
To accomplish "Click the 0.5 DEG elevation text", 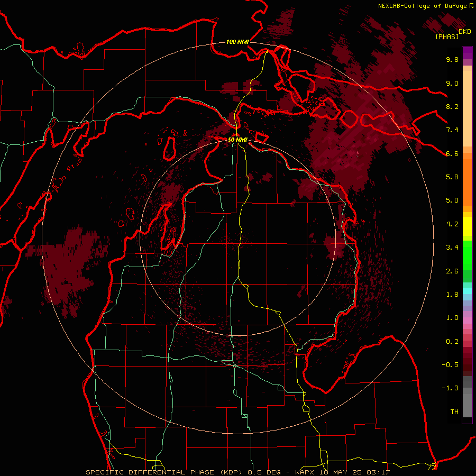I will (x=264, y=472).
